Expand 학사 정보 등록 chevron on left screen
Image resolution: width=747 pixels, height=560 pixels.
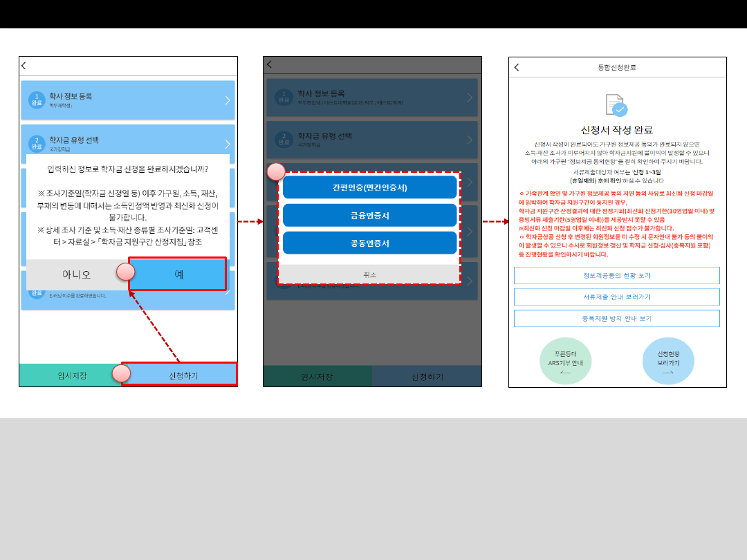point(228,100)
